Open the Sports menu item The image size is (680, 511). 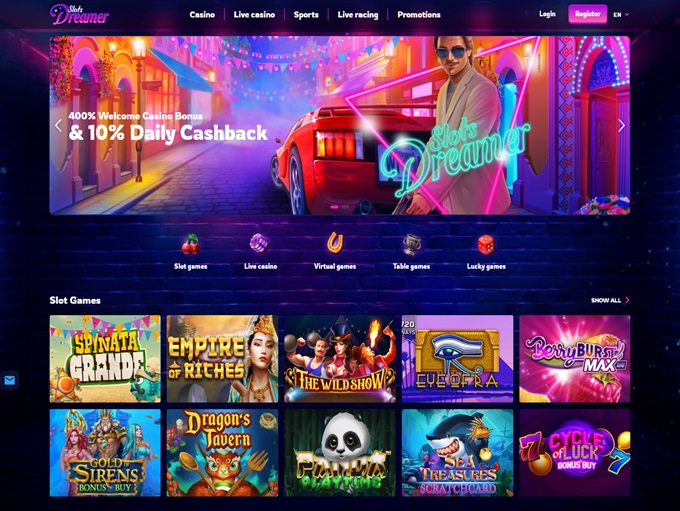(x=306, y=15)
